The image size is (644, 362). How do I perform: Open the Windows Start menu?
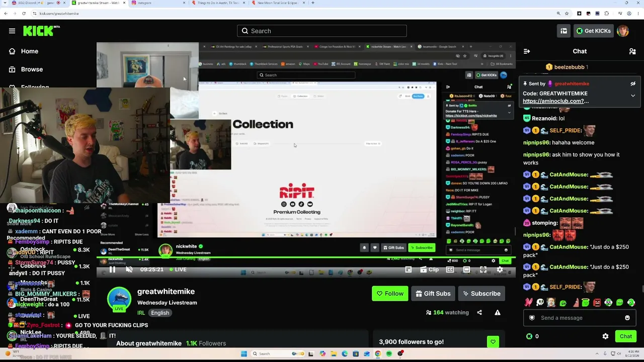coord(244,354)
